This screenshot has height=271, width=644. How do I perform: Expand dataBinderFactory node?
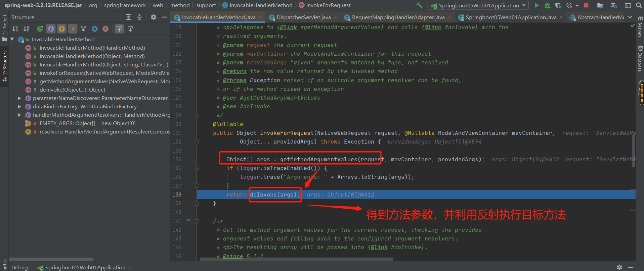pyautogui.click(x=19, y=107)
